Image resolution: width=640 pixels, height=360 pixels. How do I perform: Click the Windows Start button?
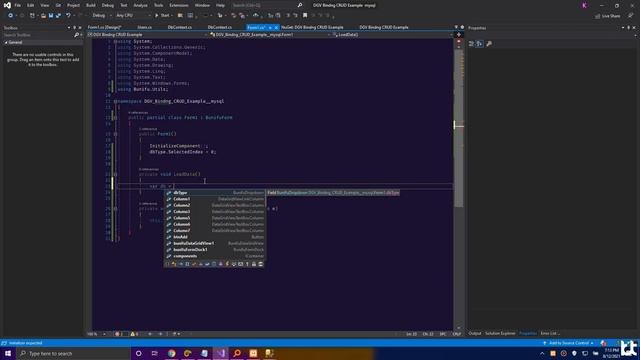[8, 353]
